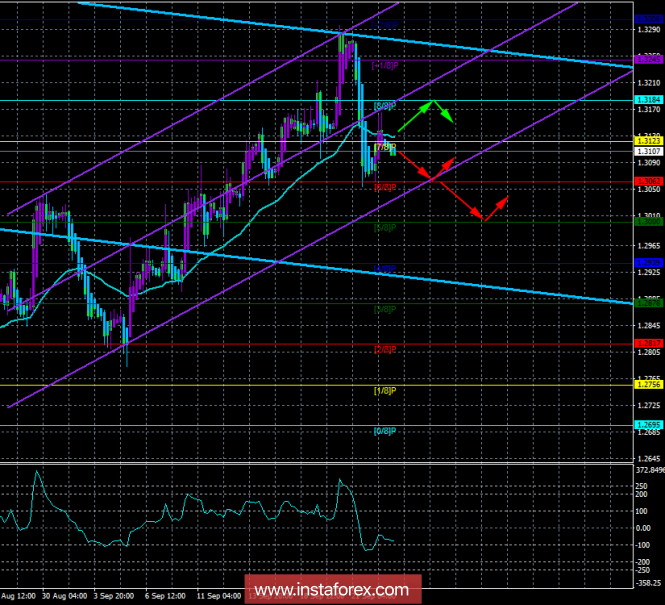665x605 pixels.
Task: Click the [4/8]P blue level label
Action: (x=385, y=268)
